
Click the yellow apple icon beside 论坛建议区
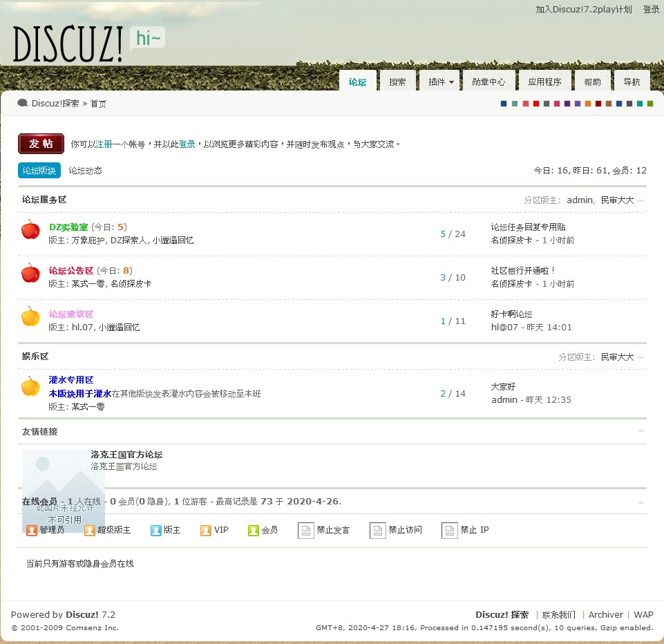point(30,316)
